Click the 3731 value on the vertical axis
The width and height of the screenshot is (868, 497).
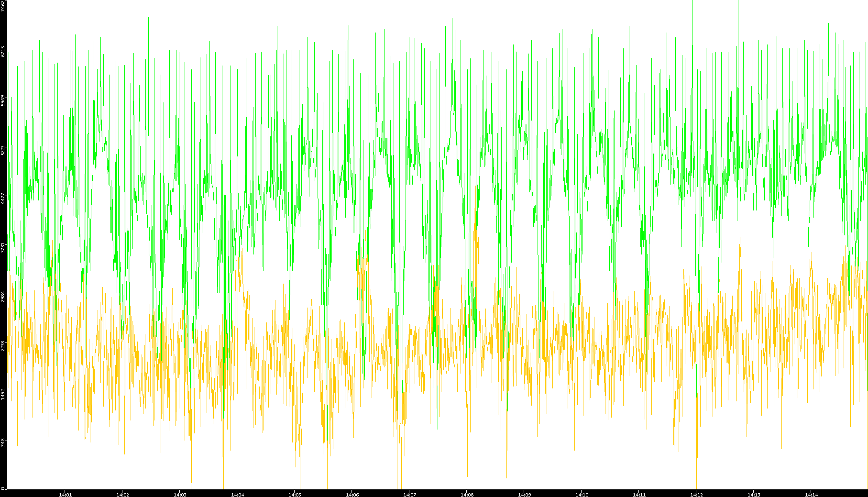click(x=3, y=247)
